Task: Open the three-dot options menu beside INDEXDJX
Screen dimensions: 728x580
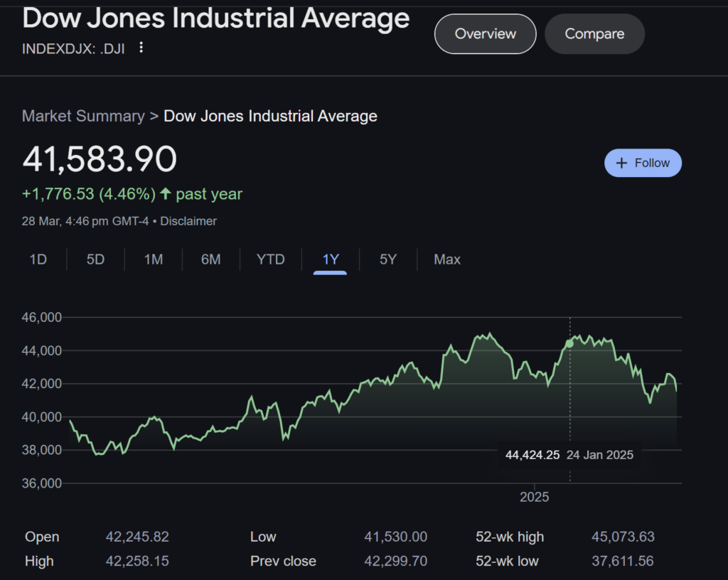Action: pyautogui.click(x=141, y=48)
